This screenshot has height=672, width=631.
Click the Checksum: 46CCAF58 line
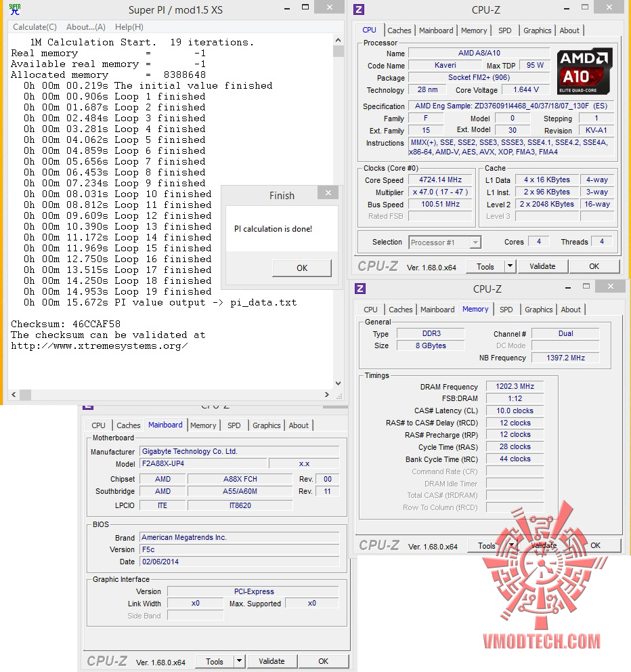[x=66, y=324]
